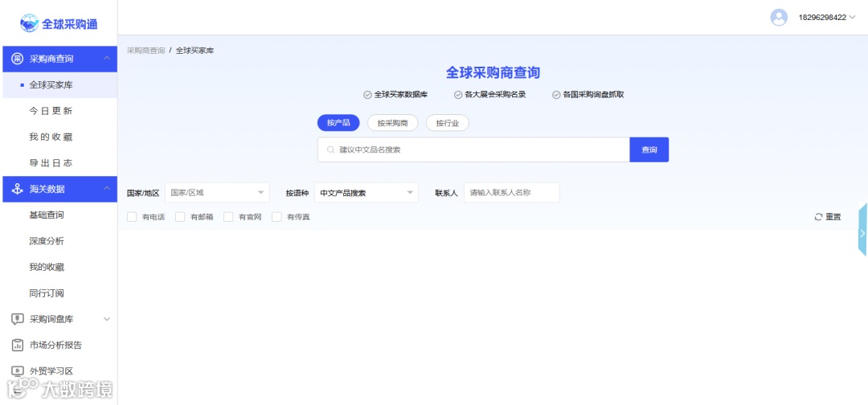
Task: Open 市场分析报告 menu item
Action: click(56, 346)
